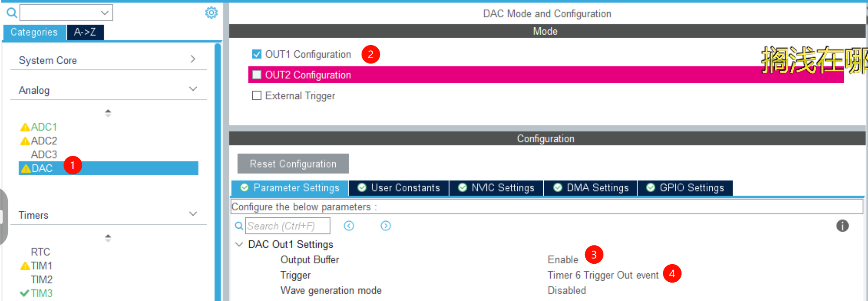Click the info icon in parameter panel

click(842, 226)
